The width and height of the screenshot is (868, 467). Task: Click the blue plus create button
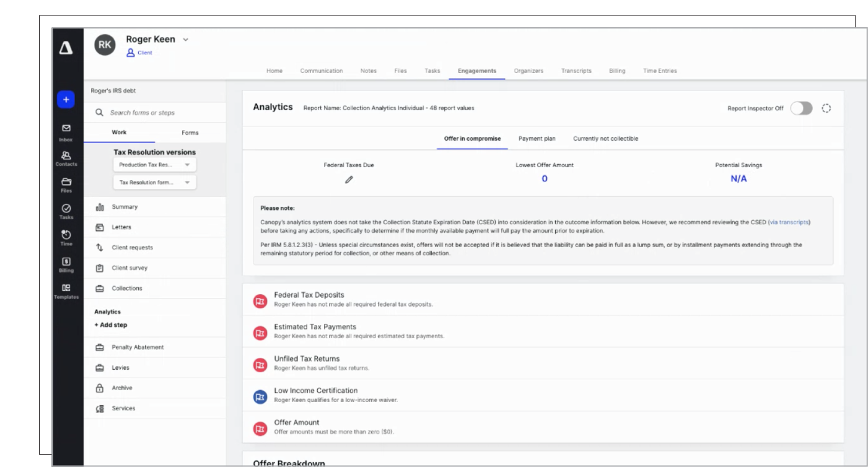tap(66, 100)
